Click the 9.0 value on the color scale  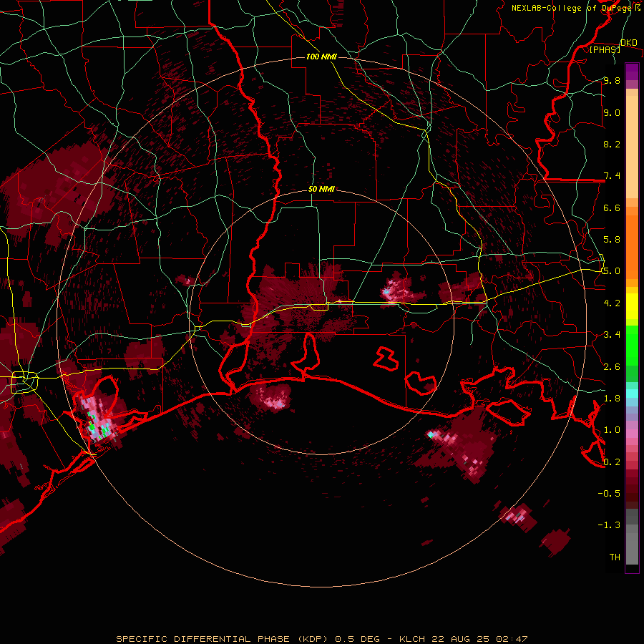pos(612,112)
